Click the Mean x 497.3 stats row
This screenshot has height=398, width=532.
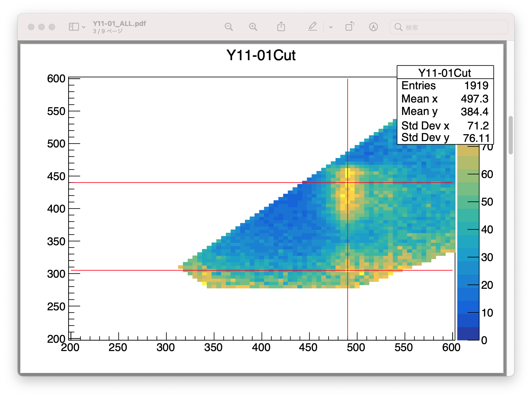coord(445,99)
